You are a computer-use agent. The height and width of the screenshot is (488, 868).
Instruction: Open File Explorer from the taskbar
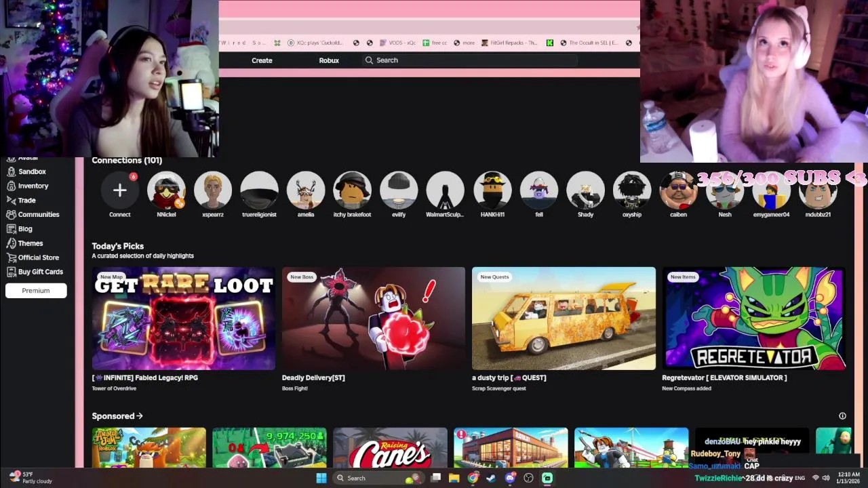point(454,478)
